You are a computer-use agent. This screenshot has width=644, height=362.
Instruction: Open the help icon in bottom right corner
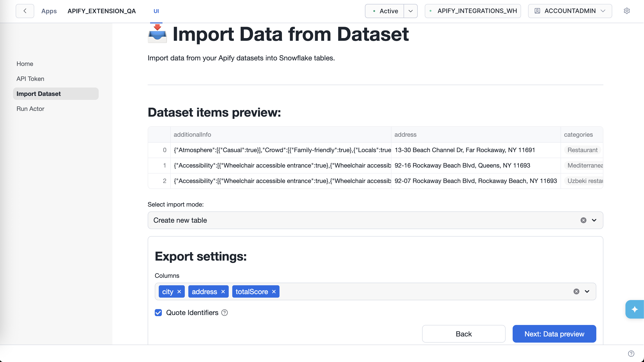[631, 353]
